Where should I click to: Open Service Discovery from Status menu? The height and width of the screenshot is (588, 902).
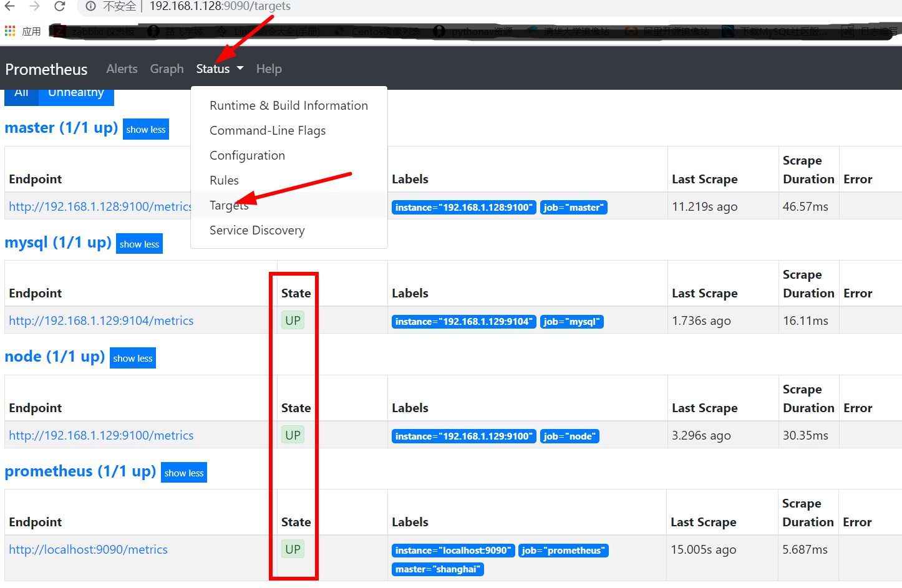coord(289,230)
